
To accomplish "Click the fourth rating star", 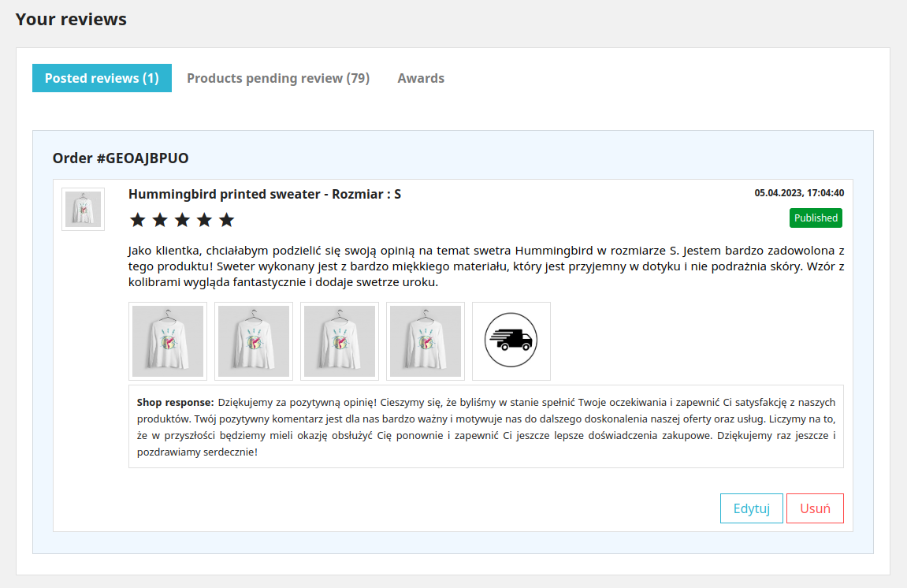I will click(204, 220).
